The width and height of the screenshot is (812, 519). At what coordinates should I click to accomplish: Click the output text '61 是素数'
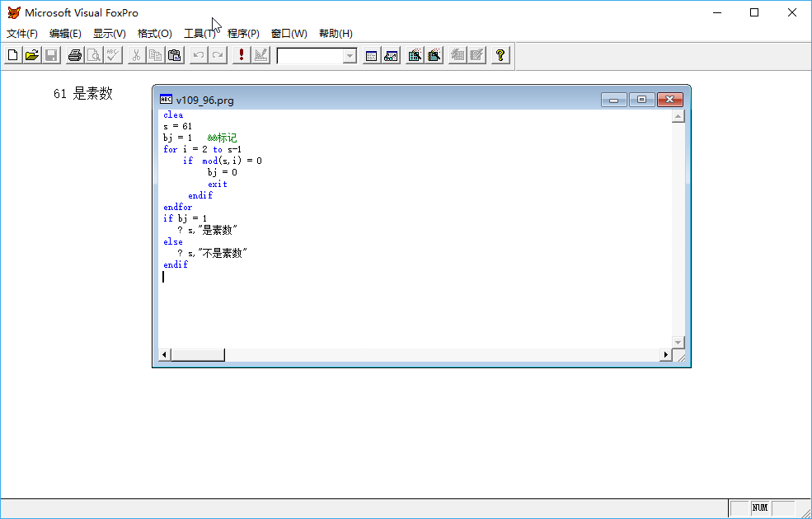[x=83, y=94]
